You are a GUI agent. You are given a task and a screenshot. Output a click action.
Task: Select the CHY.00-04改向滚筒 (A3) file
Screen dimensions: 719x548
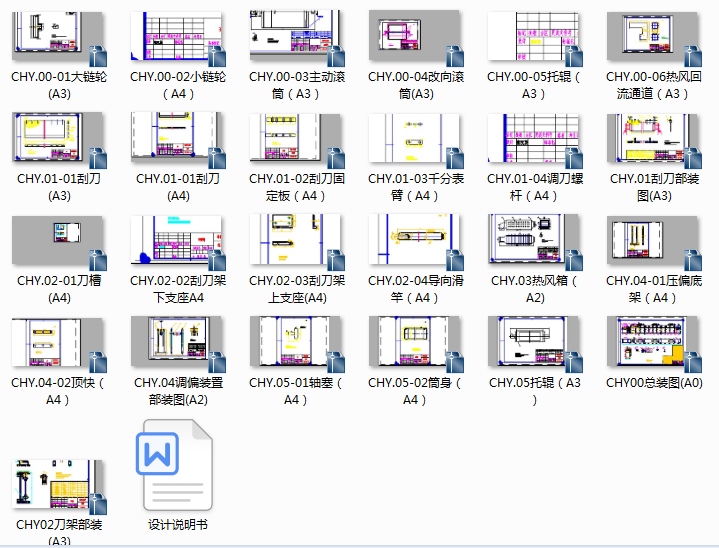point(416,38)
